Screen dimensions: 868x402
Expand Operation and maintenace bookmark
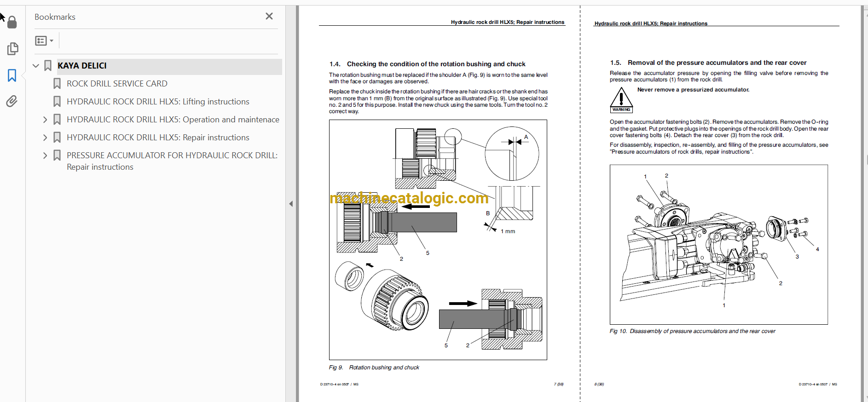[45, 120]
